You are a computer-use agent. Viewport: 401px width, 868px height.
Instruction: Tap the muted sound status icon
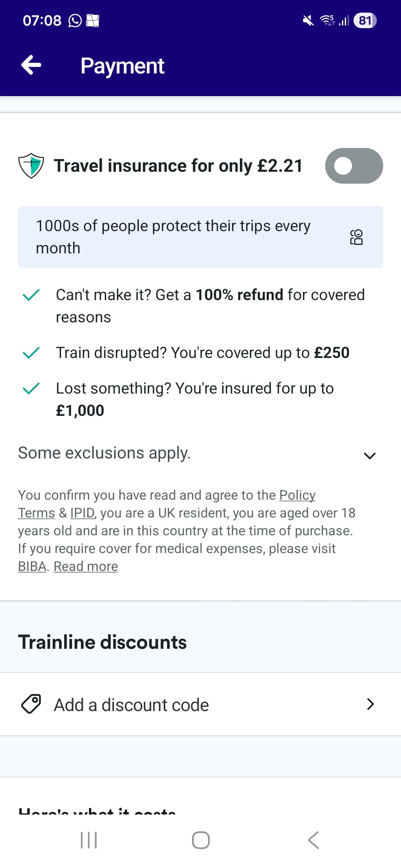(x=308, y=20)
